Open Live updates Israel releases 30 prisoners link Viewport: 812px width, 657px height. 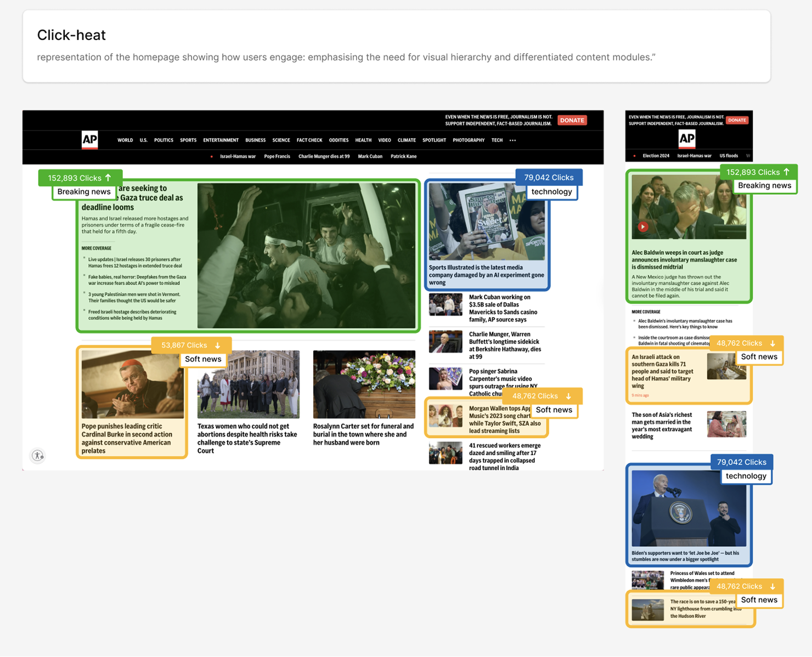click(x=134, y=262)
